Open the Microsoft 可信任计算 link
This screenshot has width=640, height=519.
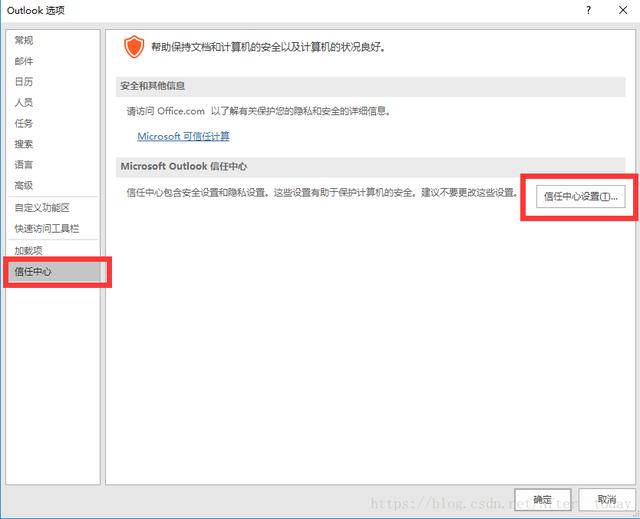point(183,136)
